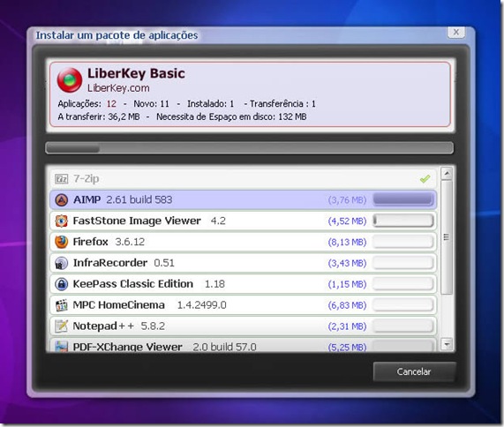Image resolution: width=504 pixels, height=427 pixels.
Task: Click the LiberKey red-green logo icon
Action: 70,80
